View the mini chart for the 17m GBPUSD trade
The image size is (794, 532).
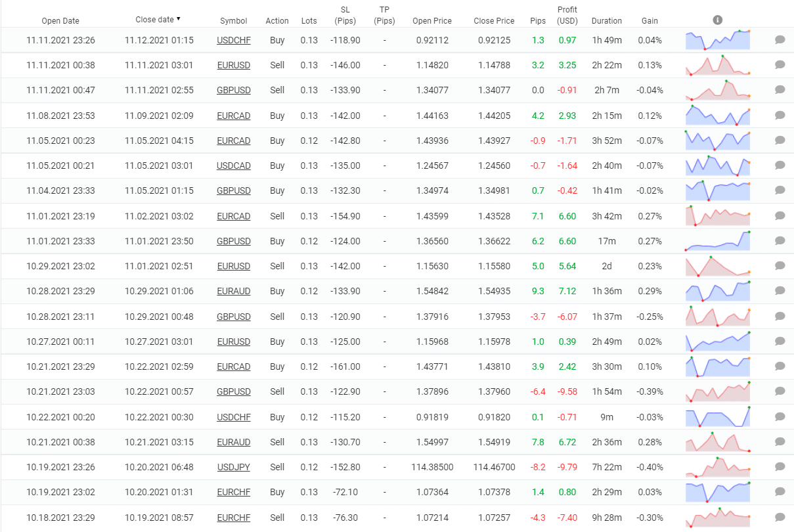pos(718,241)
